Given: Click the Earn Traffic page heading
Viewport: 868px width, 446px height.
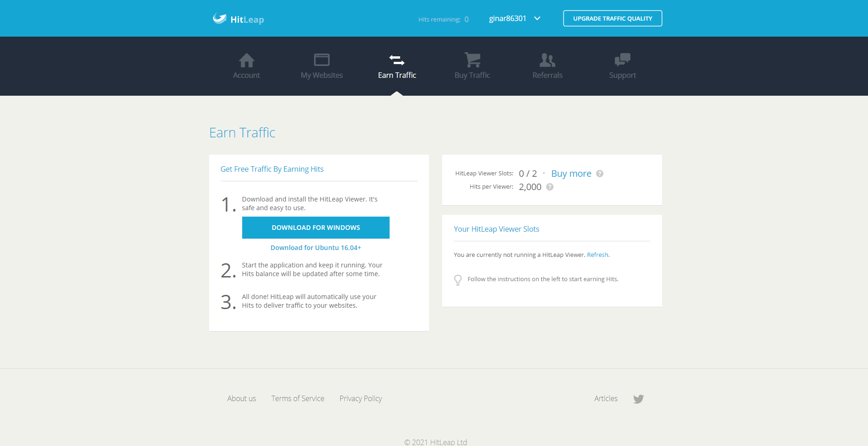Looking at the screenshot, I should point(242,132).
